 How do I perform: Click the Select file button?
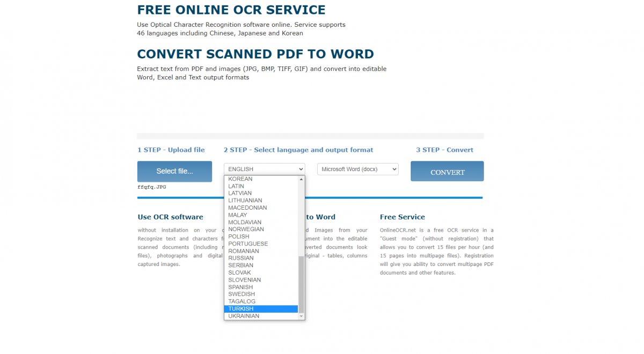[174, 171]
